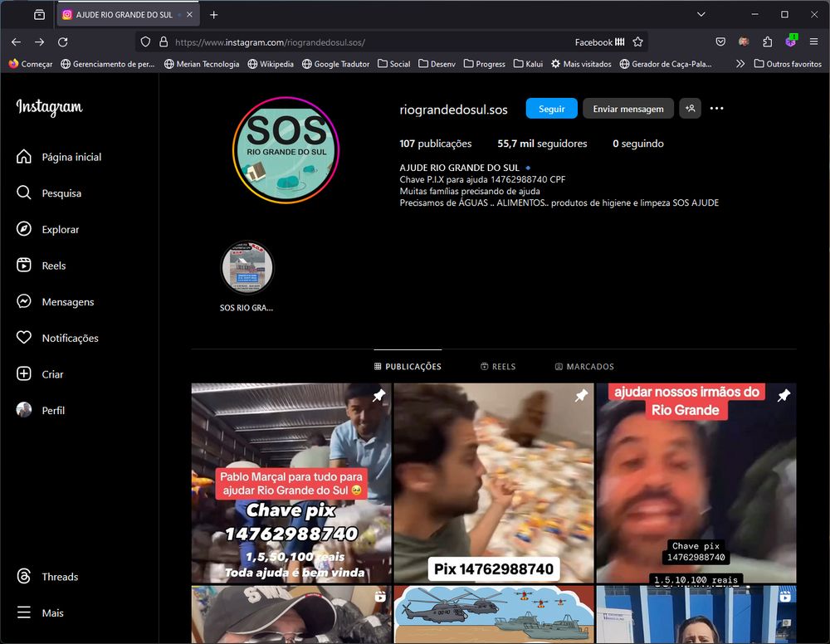
Task: Expand Kalui bookmarks folder
Action: click(x=528, y=64)
